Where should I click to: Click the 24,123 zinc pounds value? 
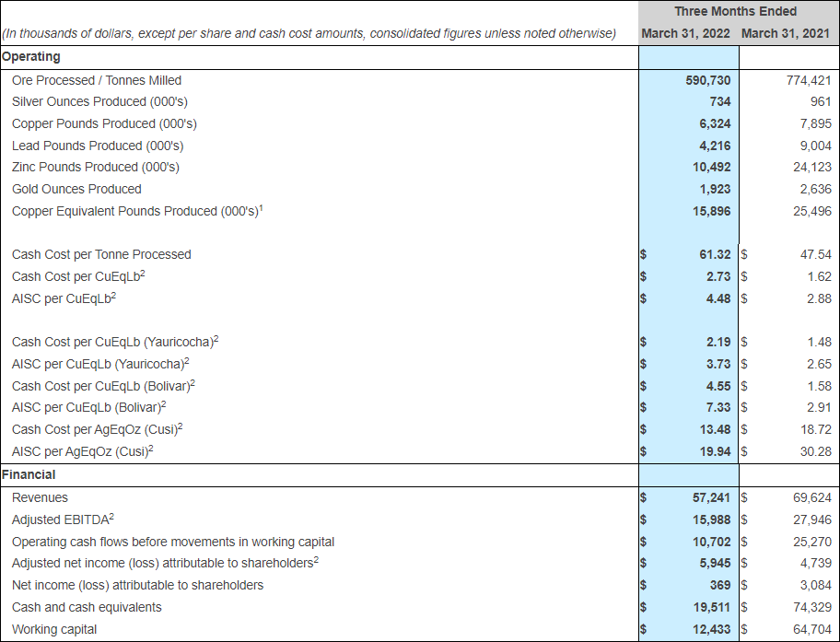[x=811, y=167]
